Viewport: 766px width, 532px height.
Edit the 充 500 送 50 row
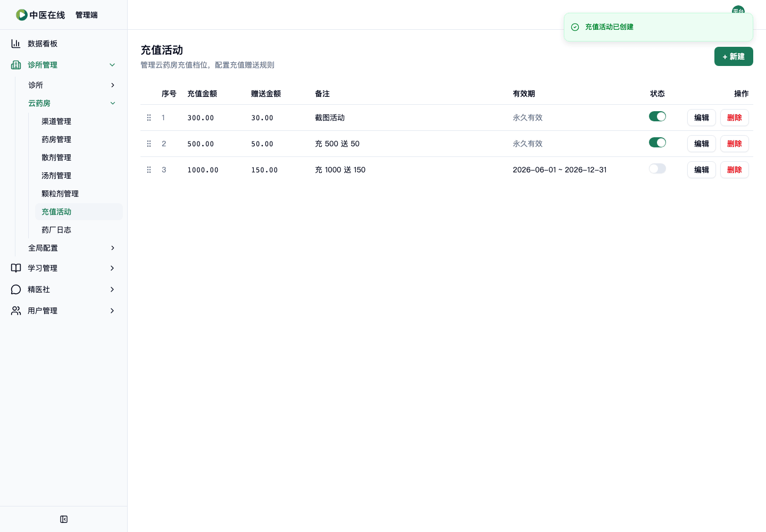point(702,144)
